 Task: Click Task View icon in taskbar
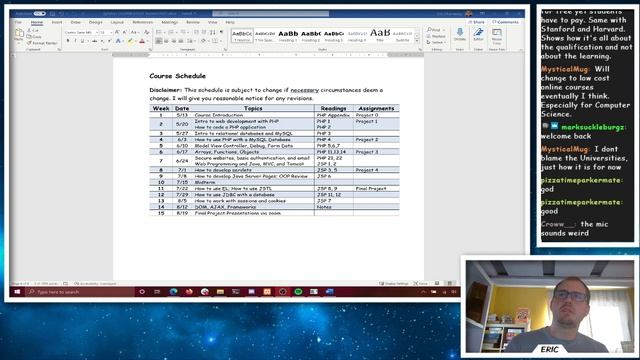[157, 292]
